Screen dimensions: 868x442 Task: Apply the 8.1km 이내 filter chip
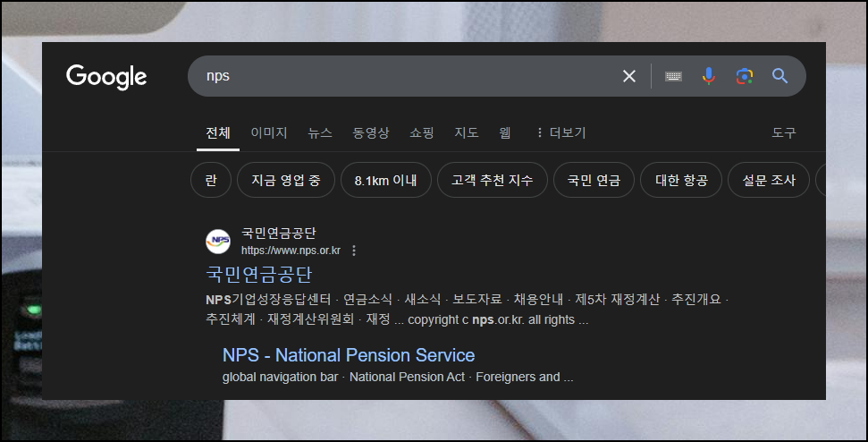pos(386,180)
